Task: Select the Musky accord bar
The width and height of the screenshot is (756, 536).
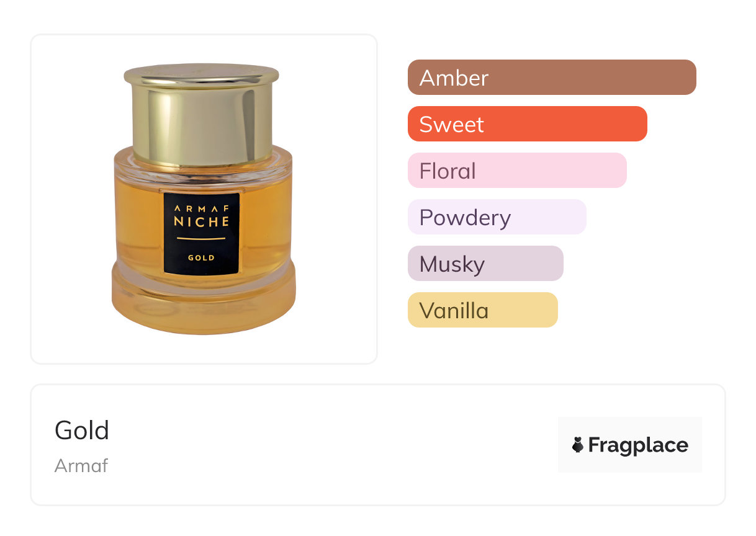Action: [x=485, y=263]
